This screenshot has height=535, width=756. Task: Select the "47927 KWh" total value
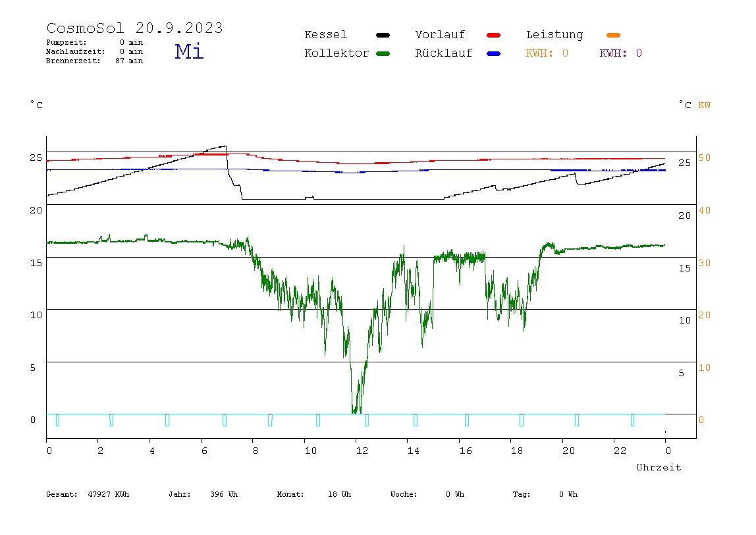tap(109, 494)
